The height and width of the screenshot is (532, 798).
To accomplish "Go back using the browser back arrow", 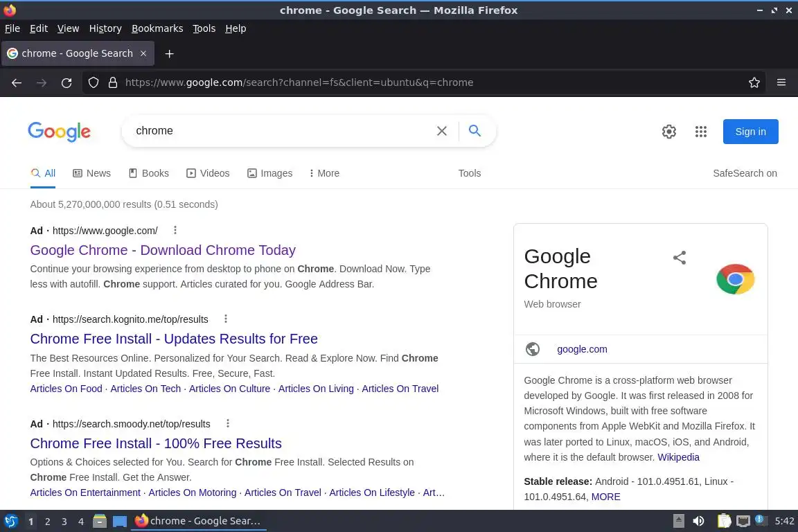I will 17,82.
